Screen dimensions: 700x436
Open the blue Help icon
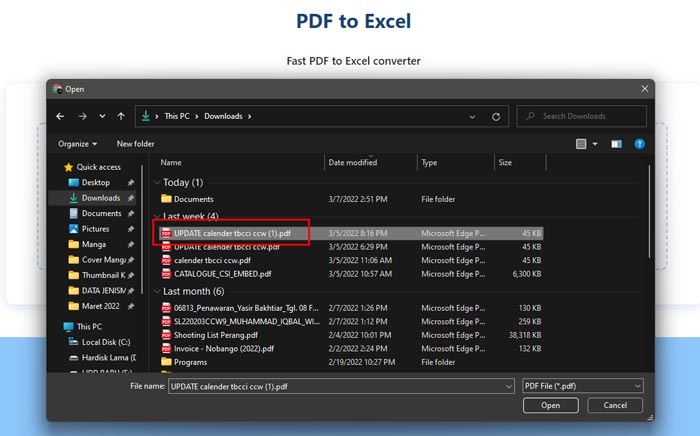tap(639, 144)
